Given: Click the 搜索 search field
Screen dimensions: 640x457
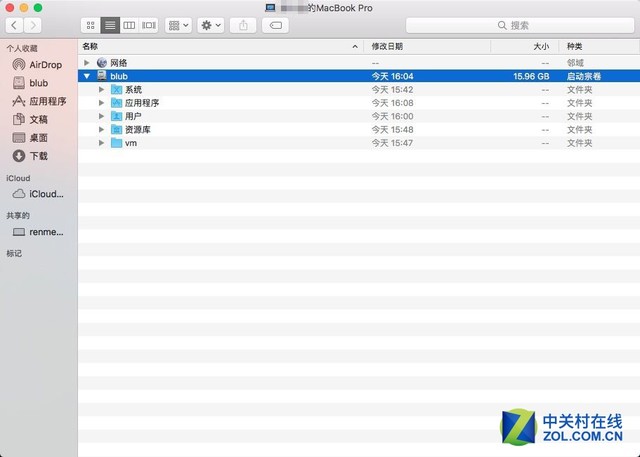Looking at the screenshot, I should tap(520, 25).
